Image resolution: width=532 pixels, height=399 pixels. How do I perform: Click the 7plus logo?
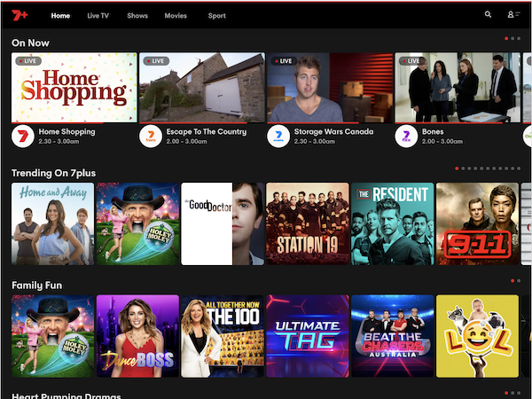20,15
